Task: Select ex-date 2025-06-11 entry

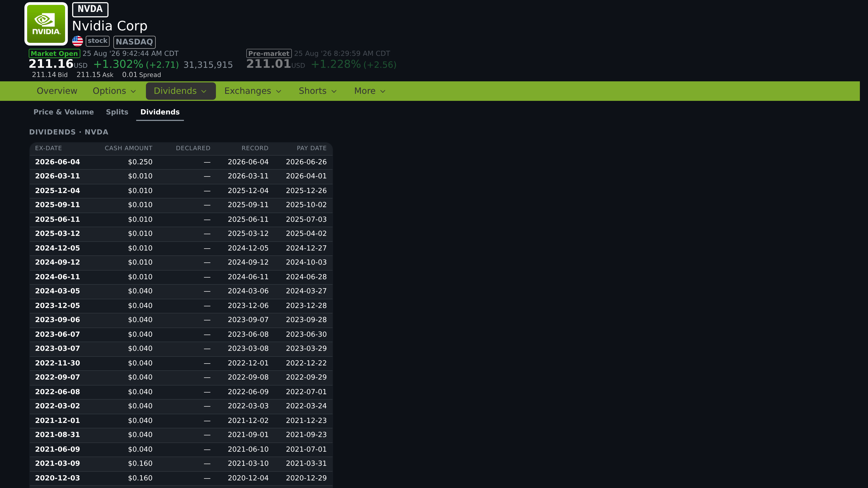Action: click(x=58, y=219)
